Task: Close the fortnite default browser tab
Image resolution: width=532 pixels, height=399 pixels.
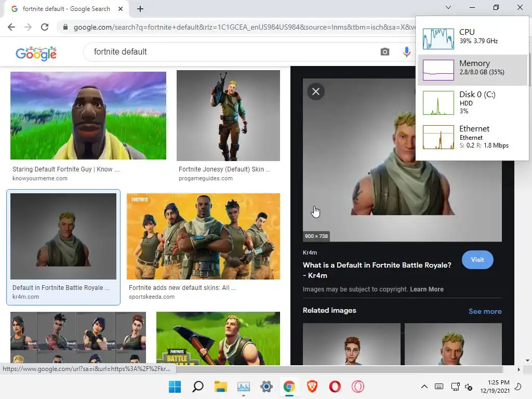Action: tap(121, 9)
